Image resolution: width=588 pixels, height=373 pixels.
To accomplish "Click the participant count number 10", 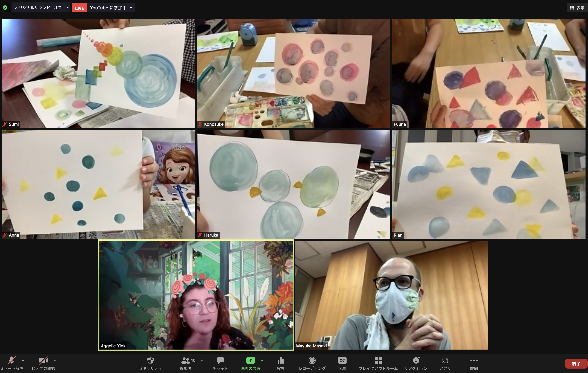I will 193,360.
